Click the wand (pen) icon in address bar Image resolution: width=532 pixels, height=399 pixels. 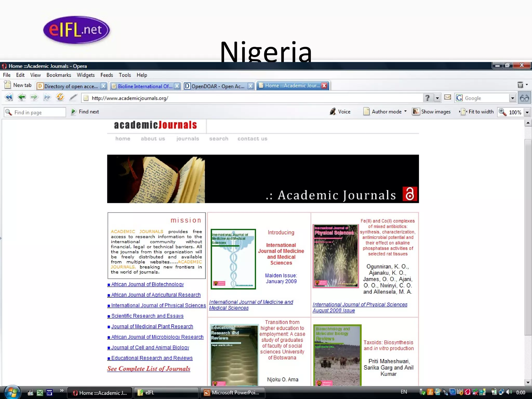tap(73, 98)
